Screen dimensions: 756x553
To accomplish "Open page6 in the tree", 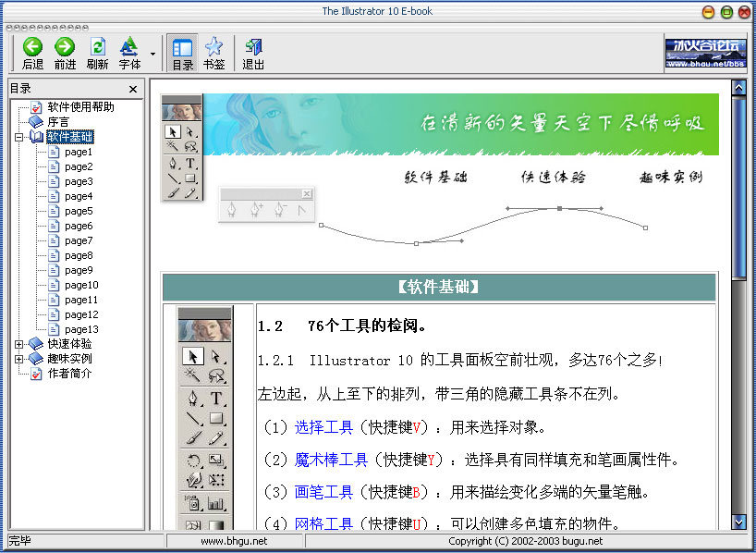I will (79, 226).
